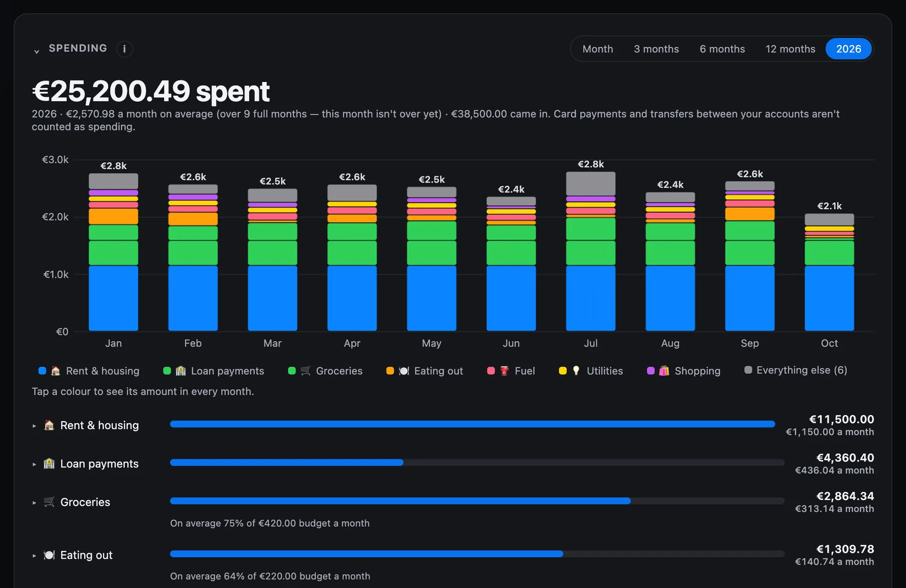Click the fuel pump icon in legend
906x588 pixels.
[x=504, y=371]
